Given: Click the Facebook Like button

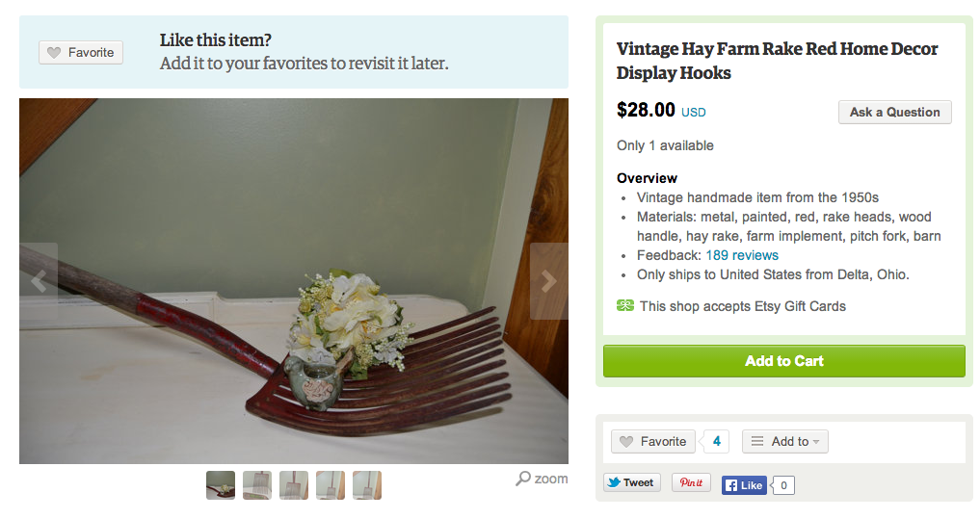Looking at the screenshot, I should 743,485.
